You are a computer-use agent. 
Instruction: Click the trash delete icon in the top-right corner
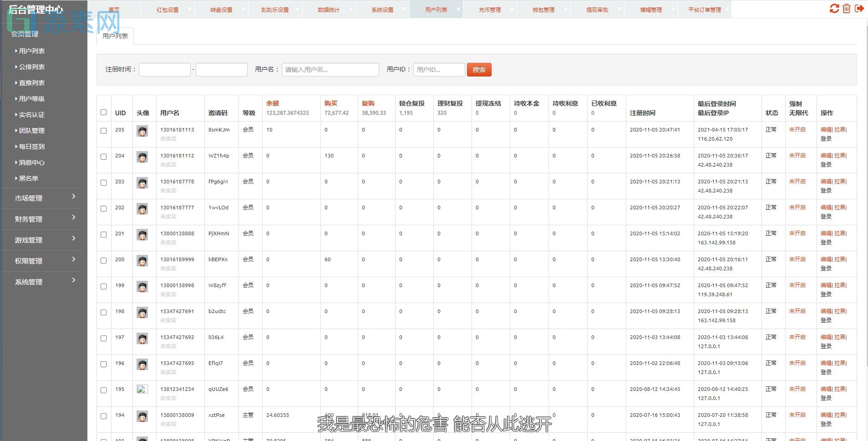(x=846, y=9)
